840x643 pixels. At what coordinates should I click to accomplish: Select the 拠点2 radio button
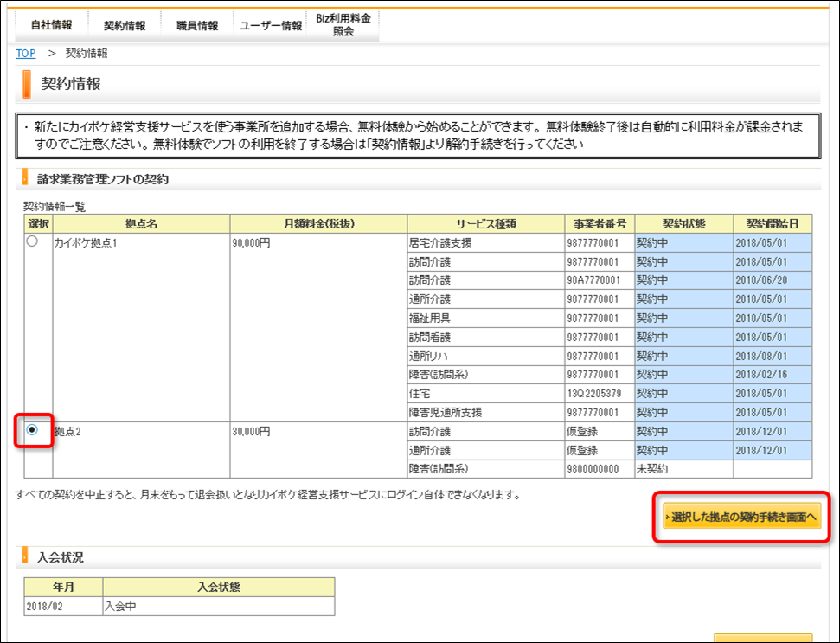pos(32,430)
